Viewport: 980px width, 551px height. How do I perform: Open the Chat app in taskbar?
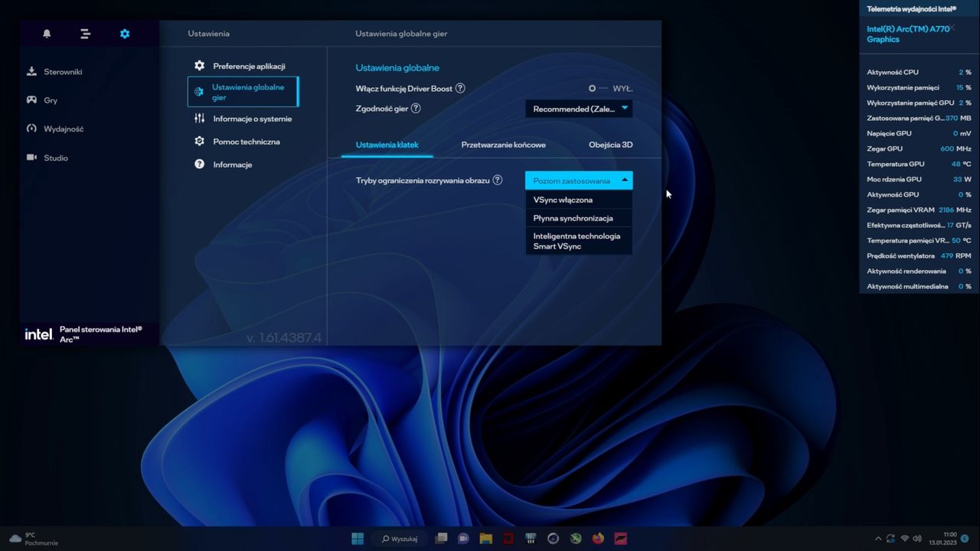pyautogui.click(x=463, y=538)
